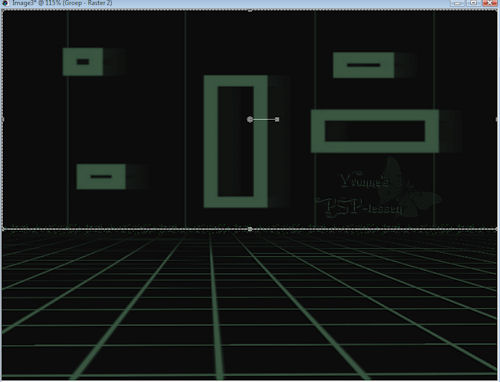Click the right-middle selection handle
The image size is (500, 382).
pos(497,119)
